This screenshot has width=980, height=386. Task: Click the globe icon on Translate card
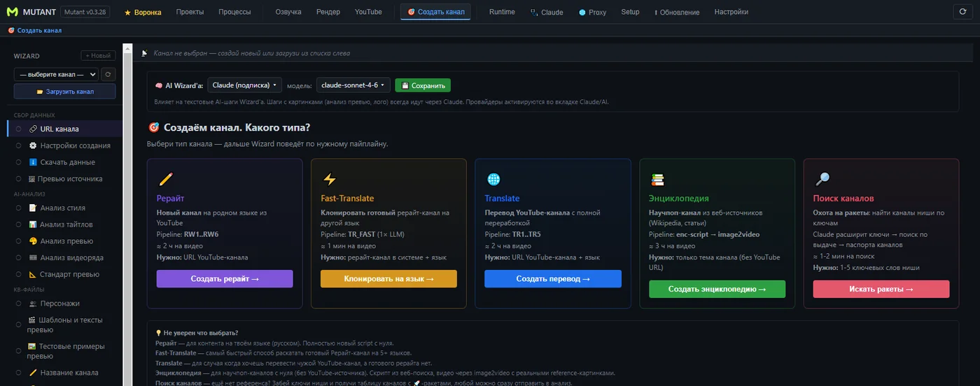[x=493, y=179]
